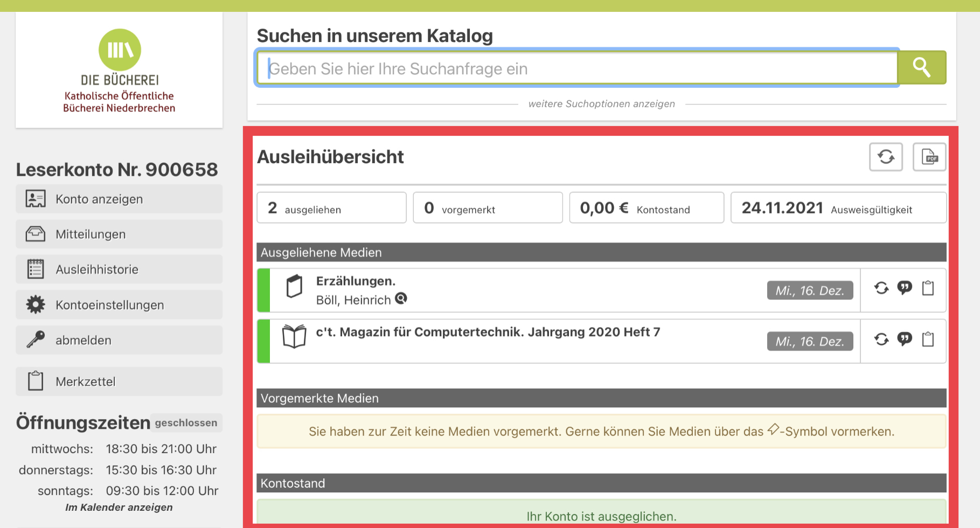Open review bubble for c't Magazin

905,339
